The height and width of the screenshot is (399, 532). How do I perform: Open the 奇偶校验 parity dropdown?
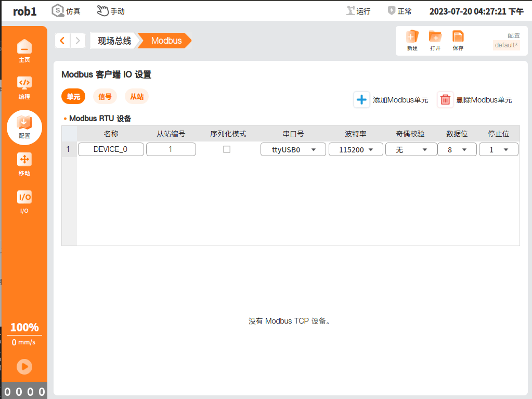click(411, 150)
